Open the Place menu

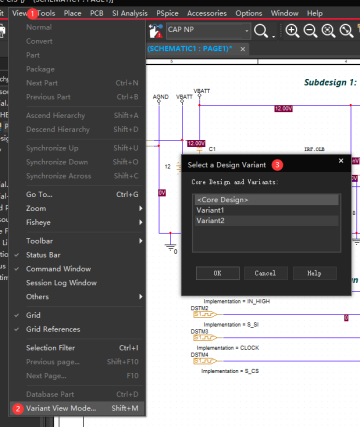pos(72,13)
